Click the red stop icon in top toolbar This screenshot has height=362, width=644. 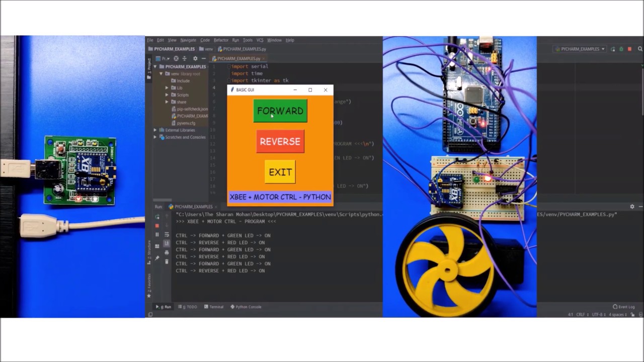(x=629, y=49)
